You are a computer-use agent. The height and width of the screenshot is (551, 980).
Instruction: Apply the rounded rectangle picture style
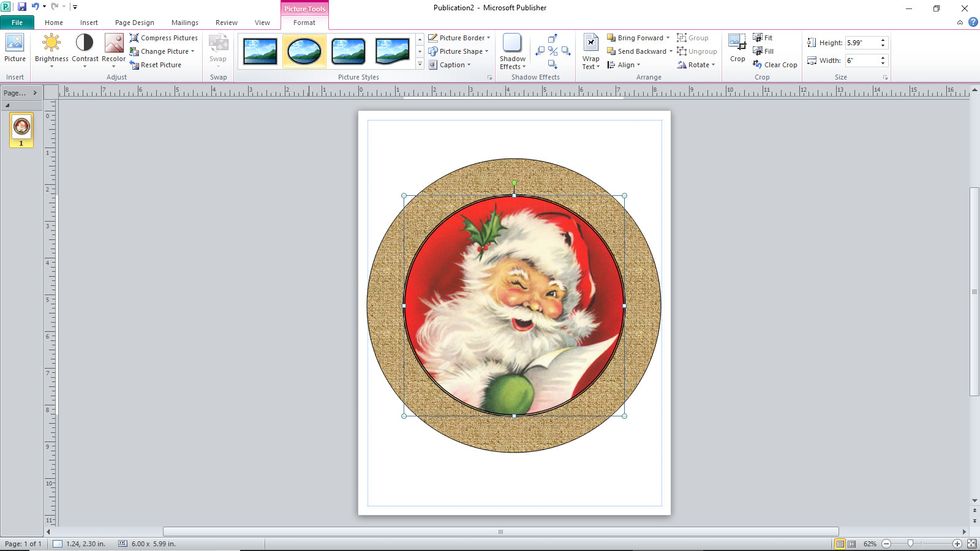pyautogui.click(x=348, y=51)
